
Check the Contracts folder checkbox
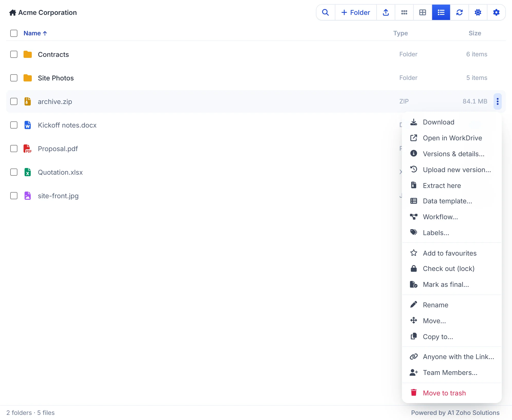(x=14, y=54)
